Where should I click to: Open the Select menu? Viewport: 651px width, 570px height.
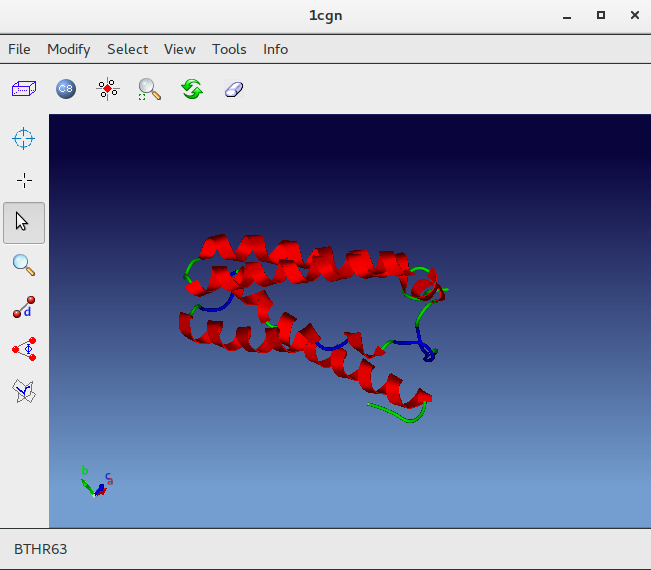(127, 49)
